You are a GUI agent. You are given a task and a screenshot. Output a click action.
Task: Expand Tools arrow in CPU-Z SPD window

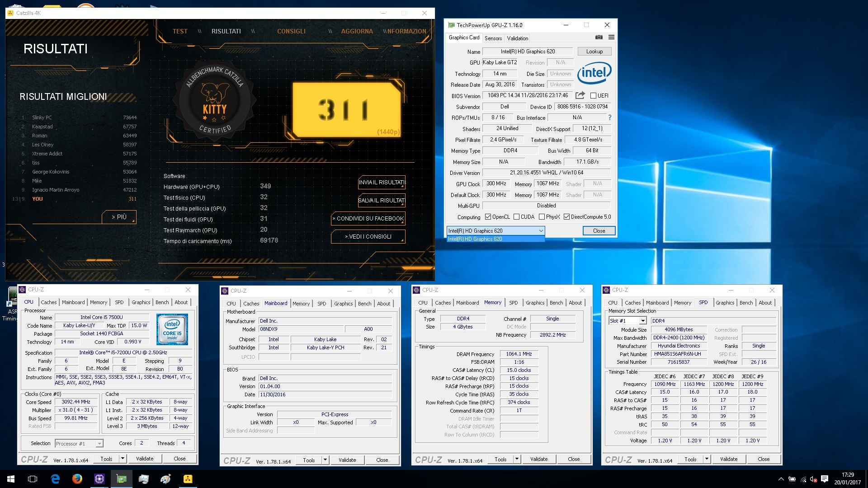click(706, 459)
